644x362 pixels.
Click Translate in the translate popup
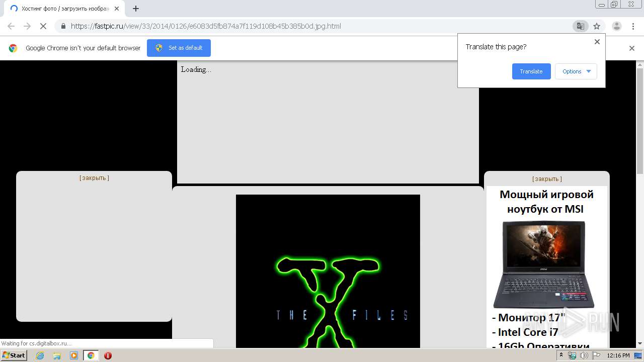pos(531,71)
